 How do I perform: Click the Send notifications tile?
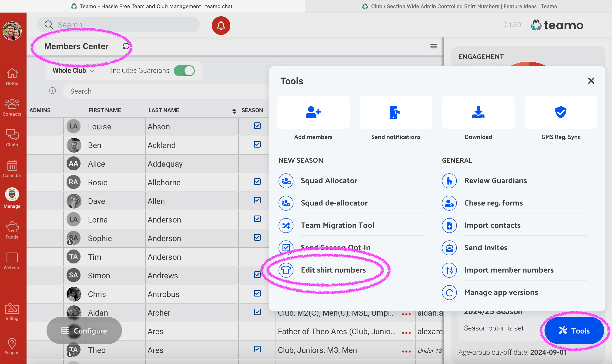point(396,113)
